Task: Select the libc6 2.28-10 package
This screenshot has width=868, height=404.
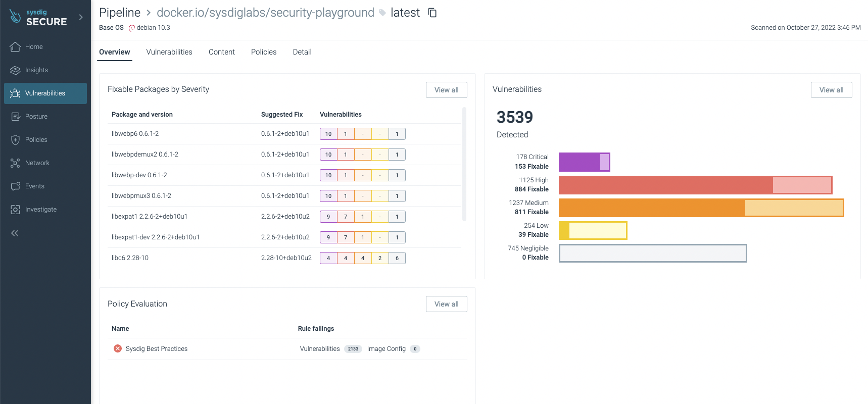Action: tap(284, 258)
